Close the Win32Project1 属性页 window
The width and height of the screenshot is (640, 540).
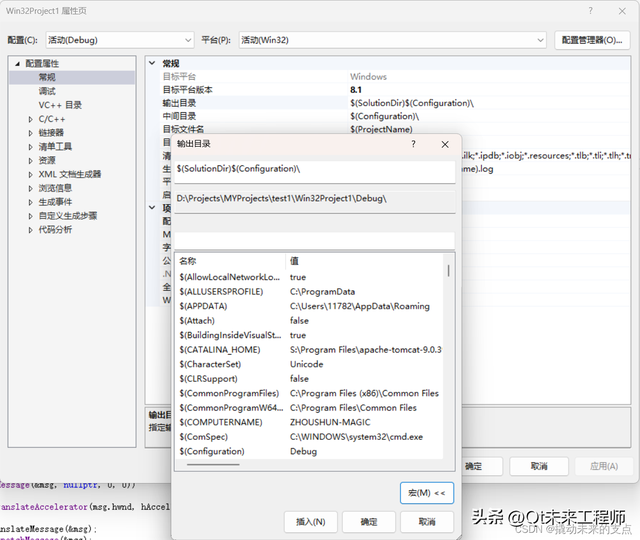(x=622, y=11)
